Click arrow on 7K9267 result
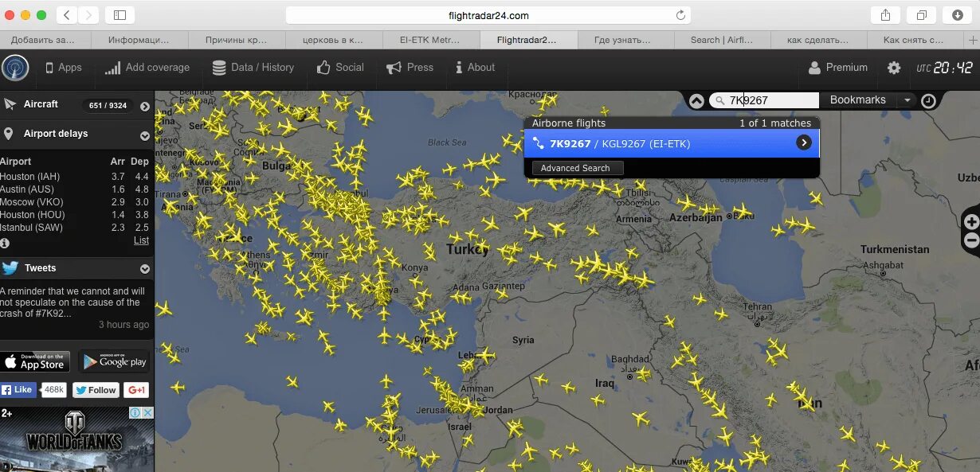980x472 pixels. tap(804, 143)
